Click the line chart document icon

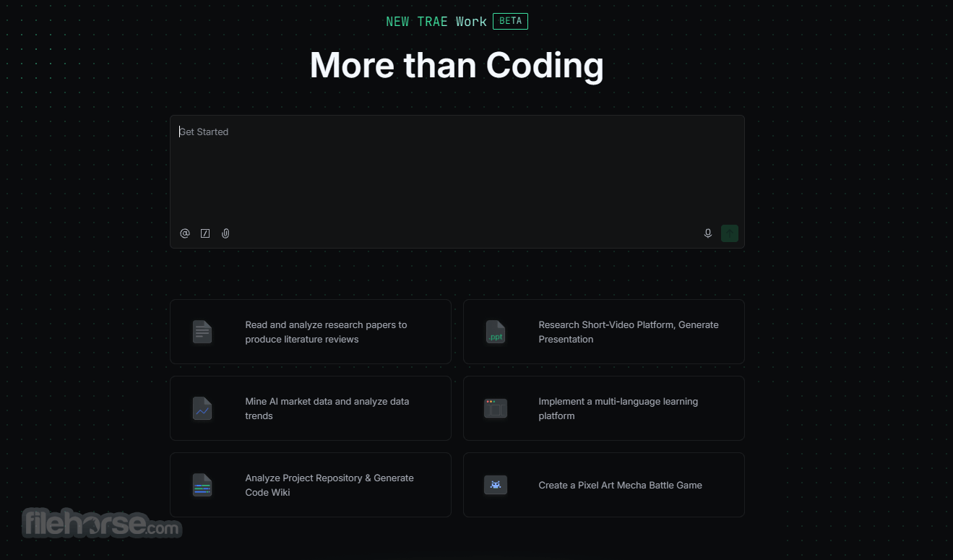(202, 408)
